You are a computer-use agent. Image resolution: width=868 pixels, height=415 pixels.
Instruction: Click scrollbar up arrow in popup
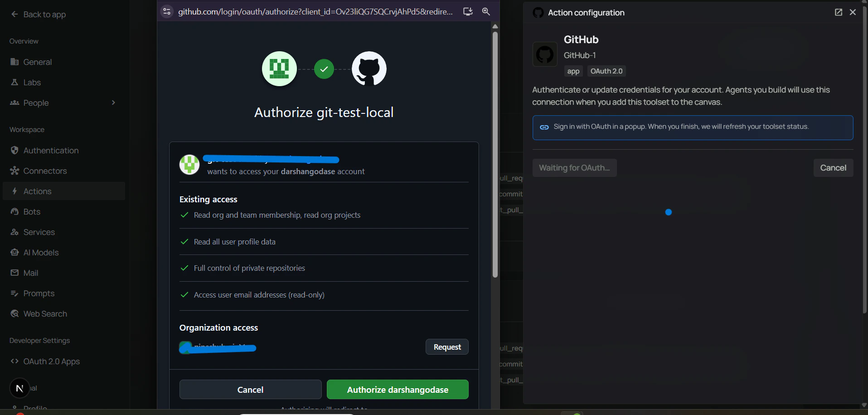pyautogui.click(x=495, y=26)
